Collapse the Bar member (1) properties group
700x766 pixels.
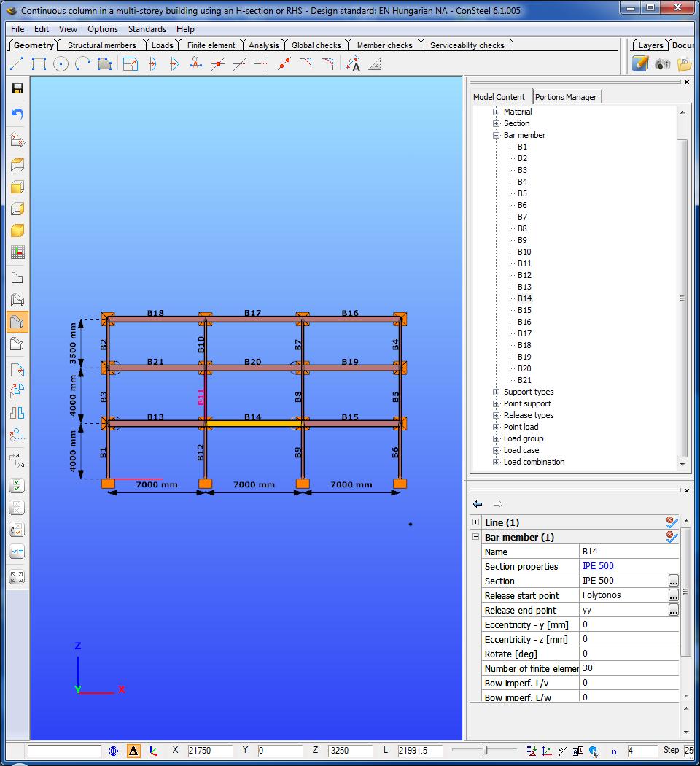[476, 536]
